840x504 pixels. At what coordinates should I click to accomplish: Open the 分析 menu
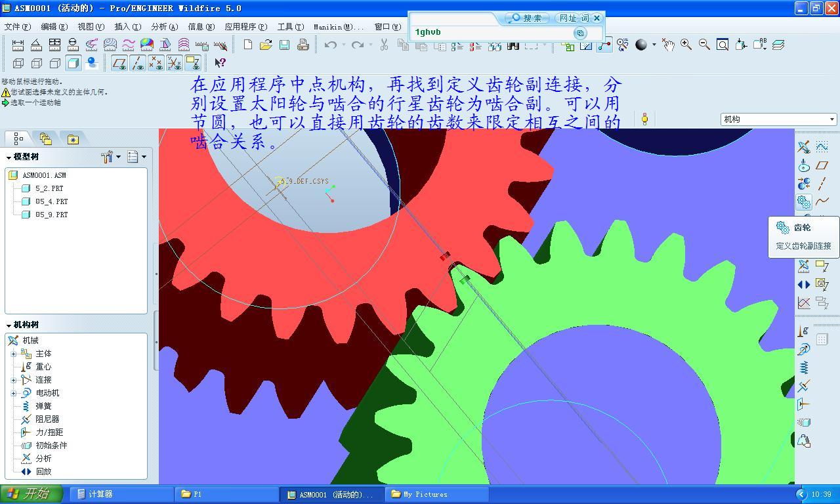(x=164, y=27)
